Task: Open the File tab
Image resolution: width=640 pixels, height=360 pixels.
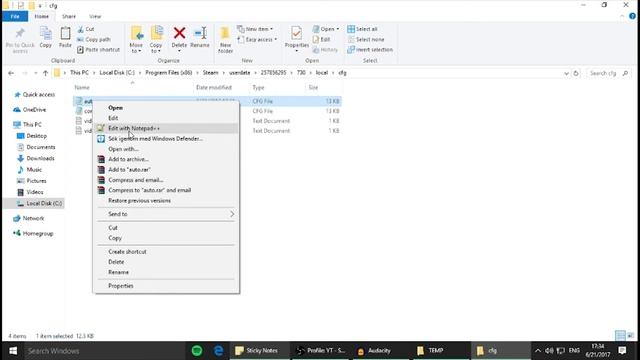Action: pos(15,16)
